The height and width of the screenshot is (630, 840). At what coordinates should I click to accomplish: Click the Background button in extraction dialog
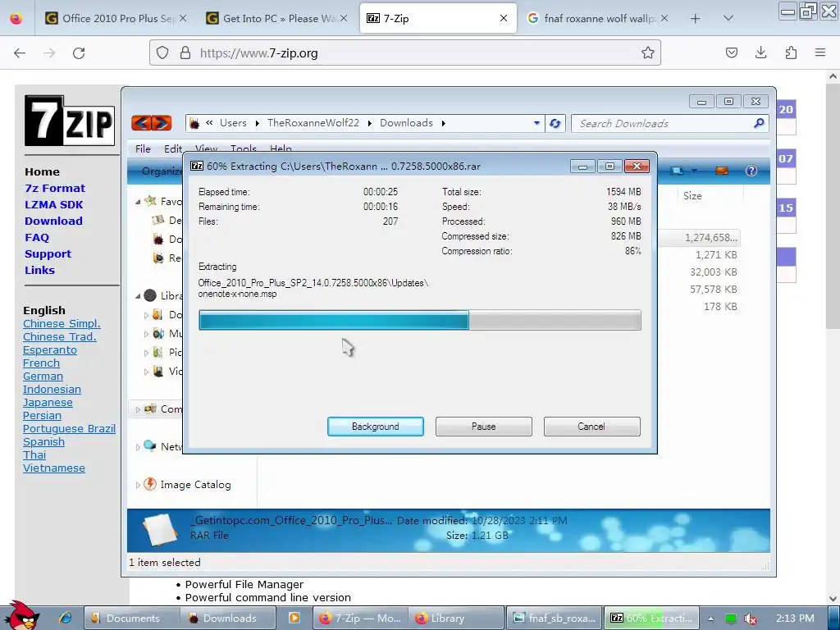376,427
